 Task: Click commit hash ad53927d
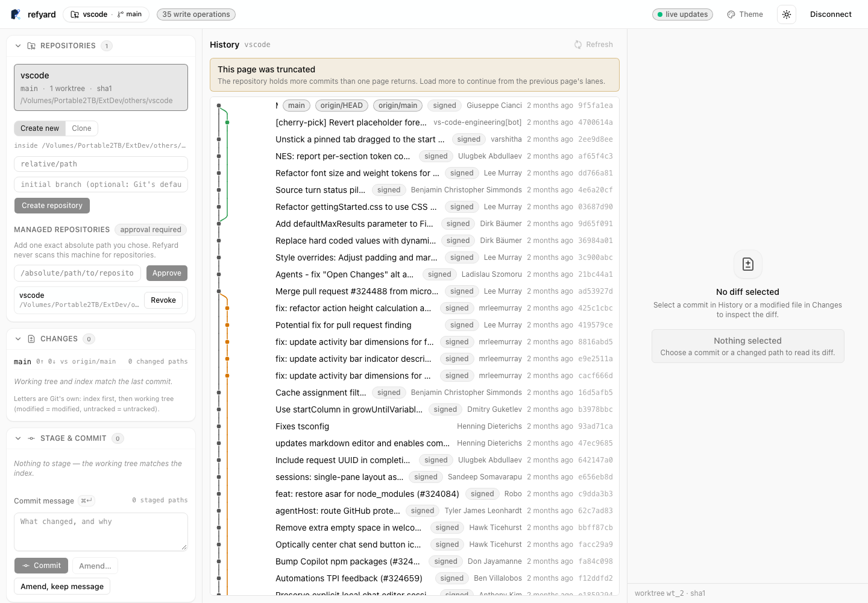(596, 291)
